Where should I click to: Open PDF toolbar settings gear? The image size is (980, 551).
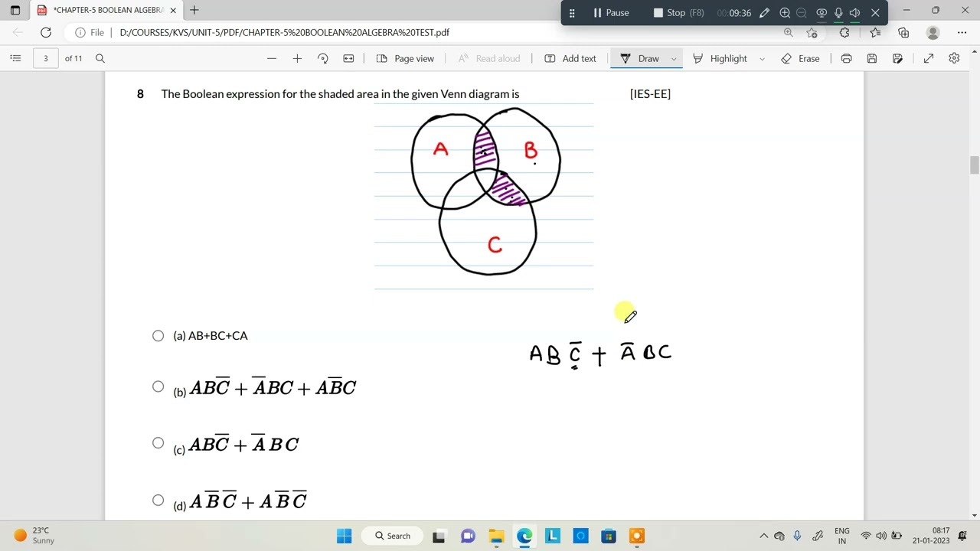pyautogui.click(x=954, y=58)
